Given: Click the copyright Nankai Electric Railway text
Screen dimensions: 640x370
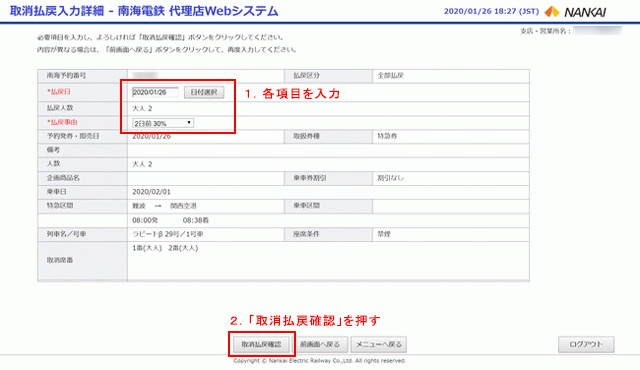Looking at the screenshot, I should (320, 361).
